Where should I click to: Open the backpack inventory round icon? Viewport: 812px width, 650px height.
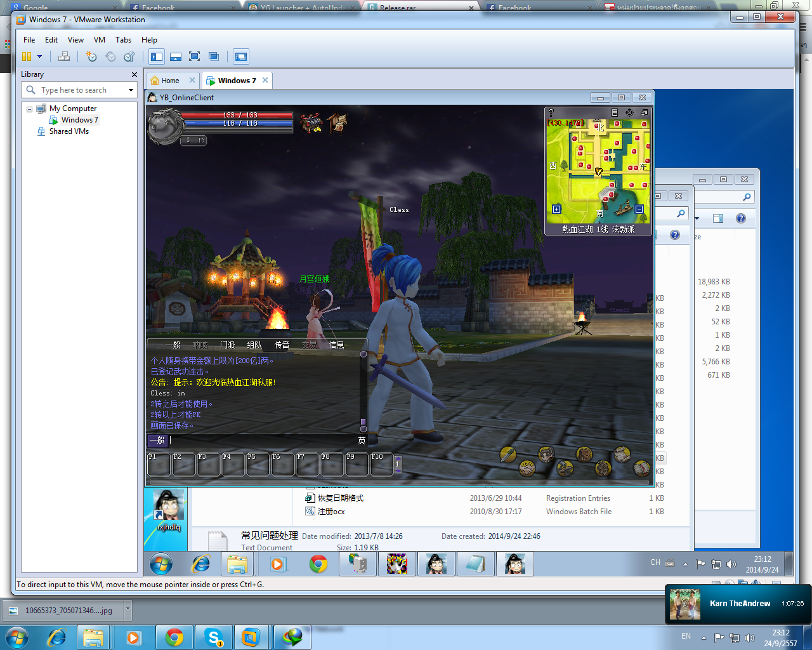[x=584, y=454]
